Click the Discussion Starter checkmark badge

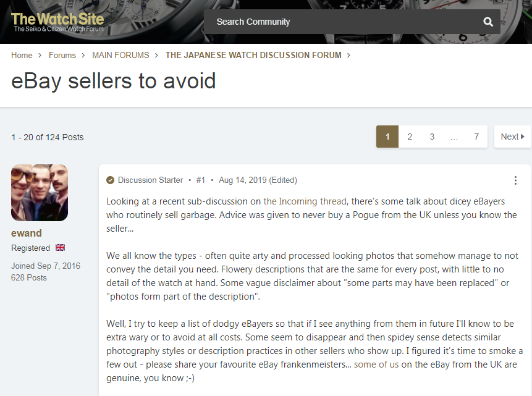coord(110,180)
